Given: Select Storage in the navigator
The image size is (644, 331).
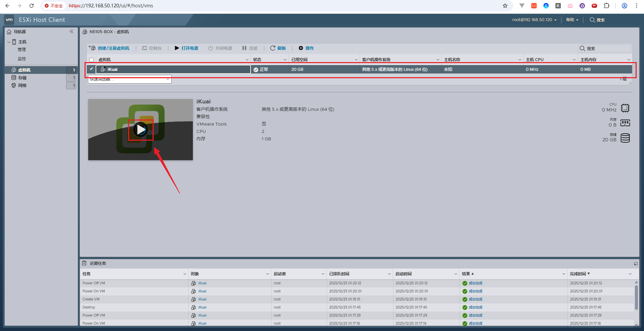Looking at the screenshot, I should click(22, 78).
